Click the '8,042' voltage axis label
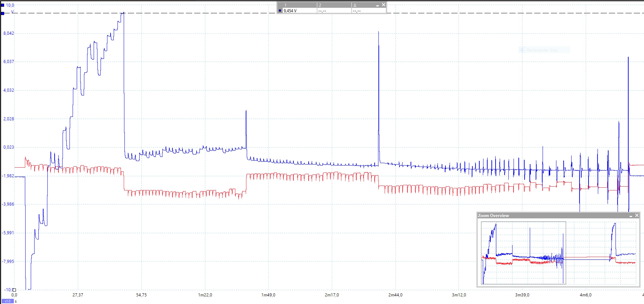This screenshot has height=304, width=644. [9, 33]
